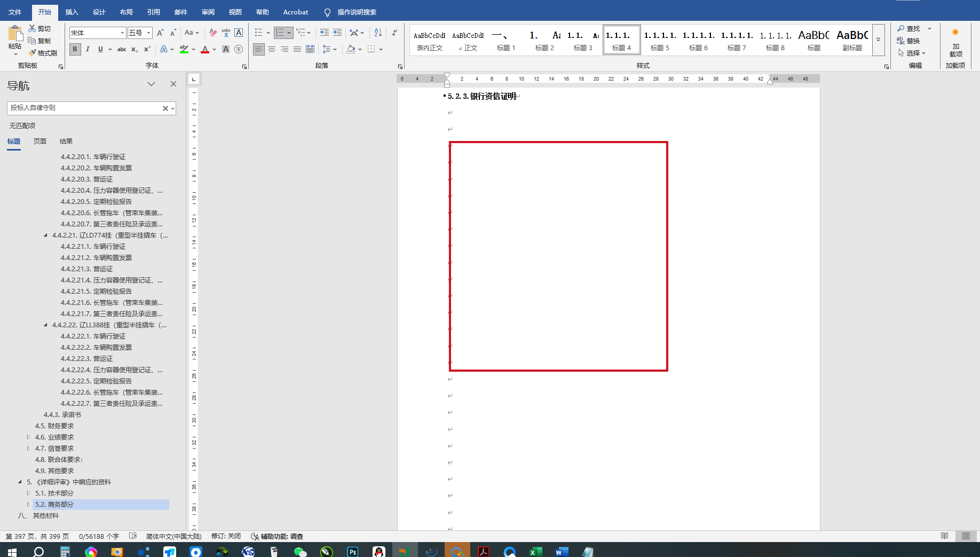Sort the paragraphs with the A-Z sort icon
The image size is (980, 557).
[x=378, y=33]
